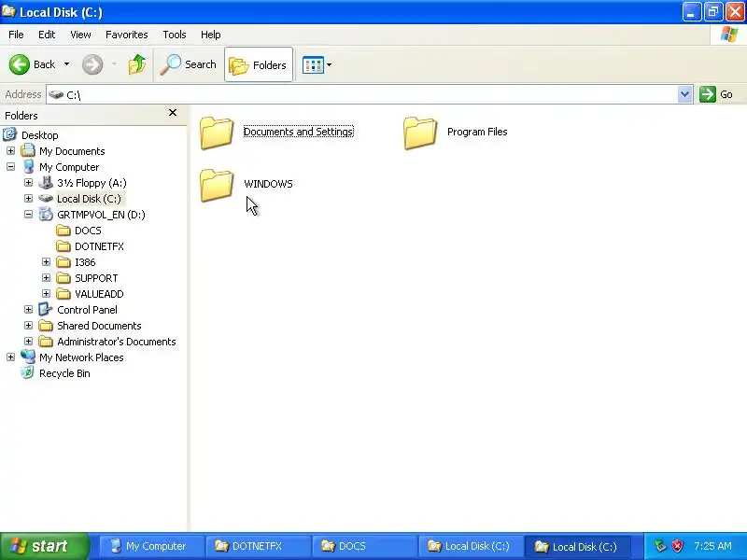Click the My Documents tree icon
The height and width of the screenshot is (560, 747).
coord(28,150)
